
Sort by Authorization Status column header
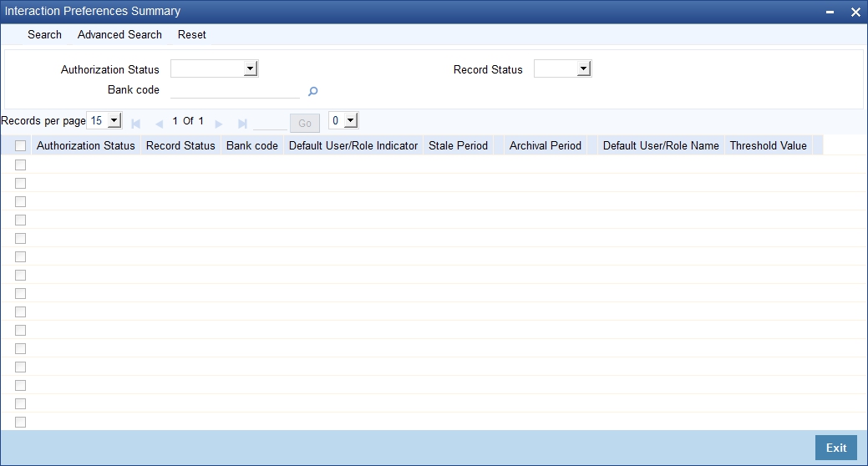[86, 145]
